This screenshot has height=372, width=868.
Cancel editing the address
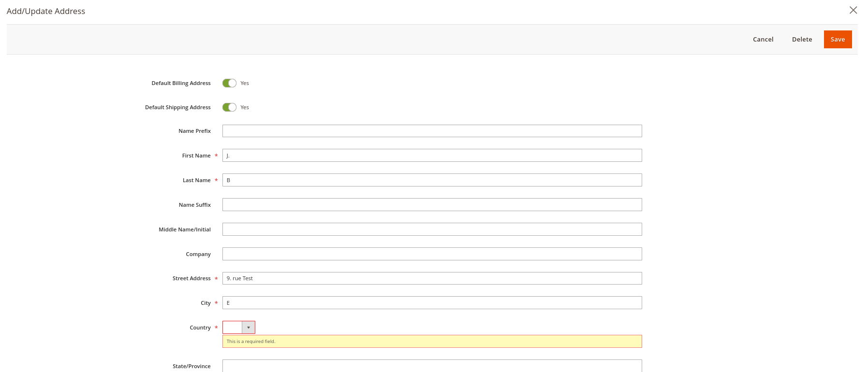(763, 39)
